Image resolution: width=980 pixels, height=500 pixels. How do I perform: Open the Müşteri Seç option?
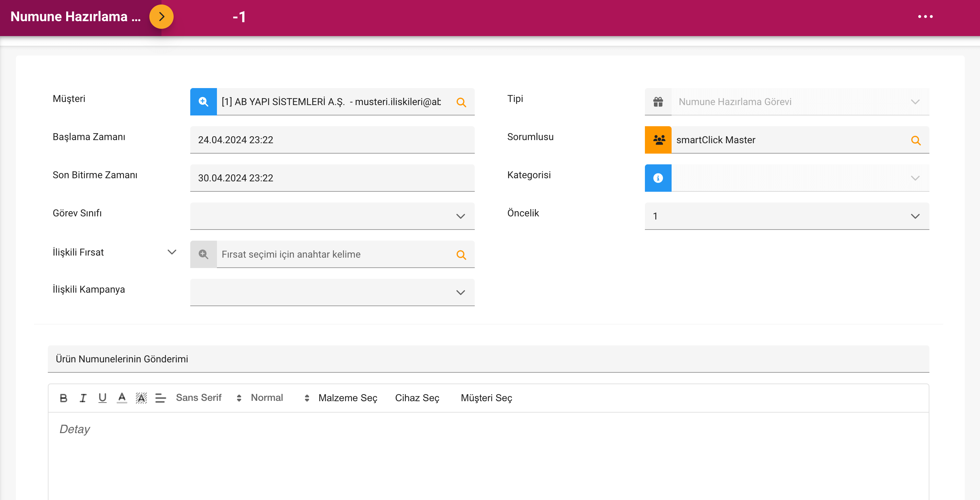(x=485, y=397)
